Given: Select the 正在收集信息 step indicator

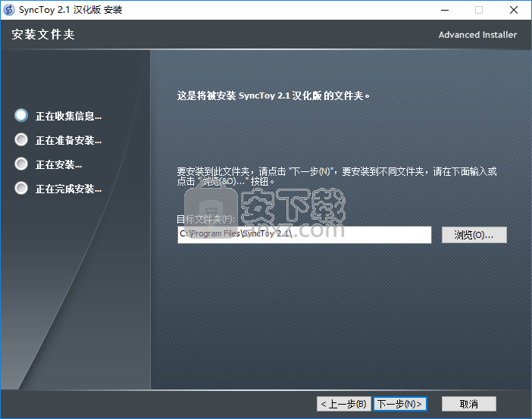Looking at the screenshot, I should coord(21,115).
